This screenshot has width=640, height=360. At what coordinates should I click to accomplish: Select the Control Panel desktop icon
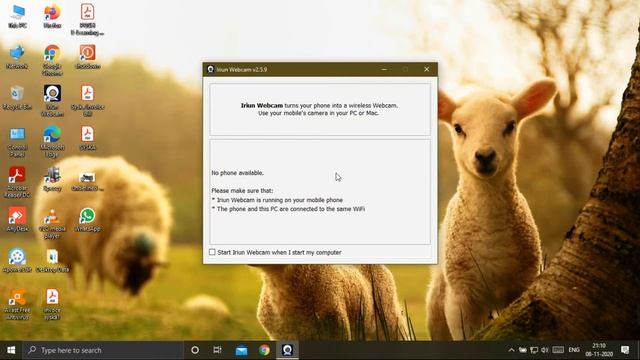17,142
